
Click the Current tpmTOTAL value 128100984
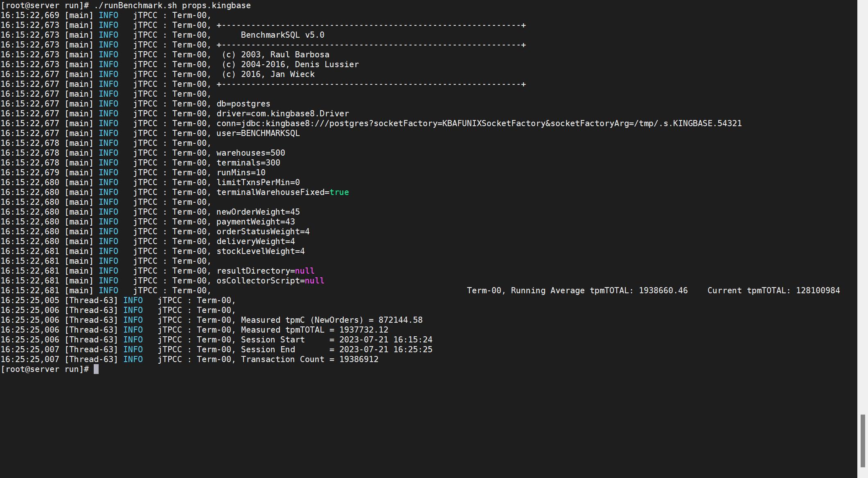click(818, 290)
